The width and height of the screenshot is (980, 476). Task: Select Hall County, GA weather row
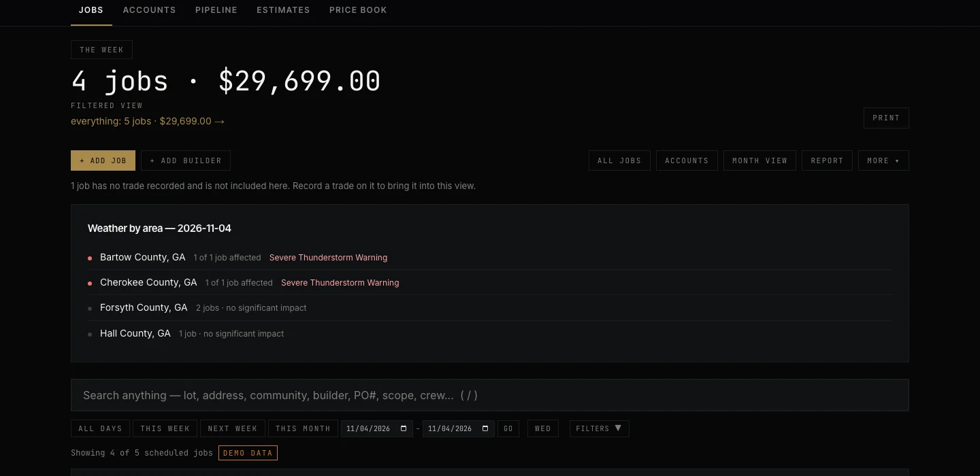point(489,334)
